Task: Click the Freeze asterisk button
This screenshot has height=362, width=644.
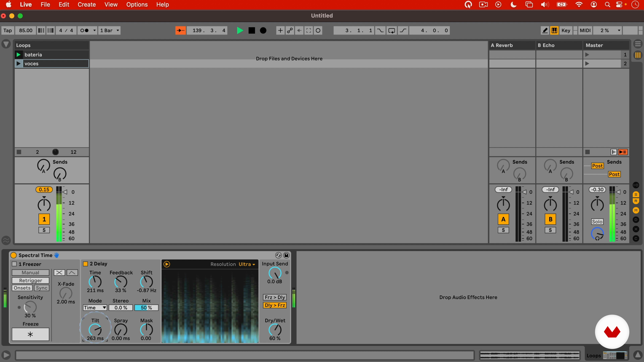Action: pyautogui.click(x=31, y=334)
